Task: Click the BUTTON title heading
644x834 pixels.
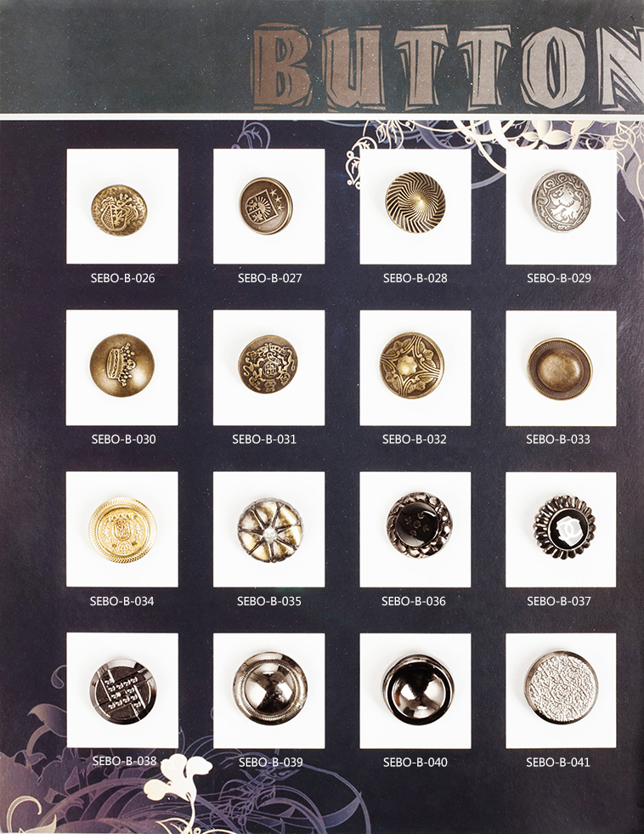Action: (448, 66)
